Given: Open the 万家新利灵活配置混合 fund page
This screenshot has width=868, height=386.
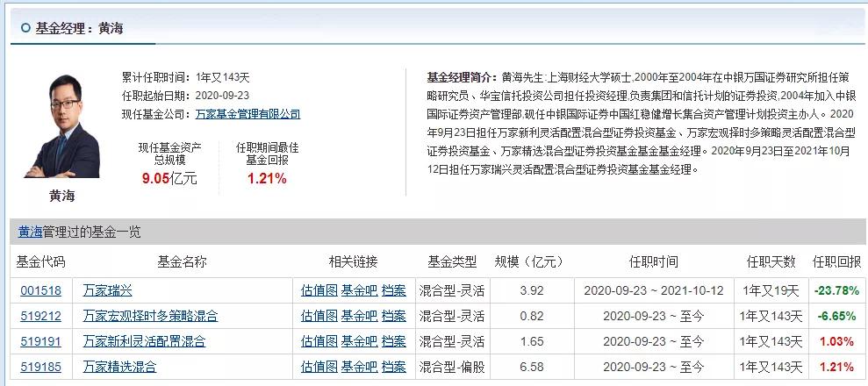Looking at the screenshot, I should tap(145, 342).
